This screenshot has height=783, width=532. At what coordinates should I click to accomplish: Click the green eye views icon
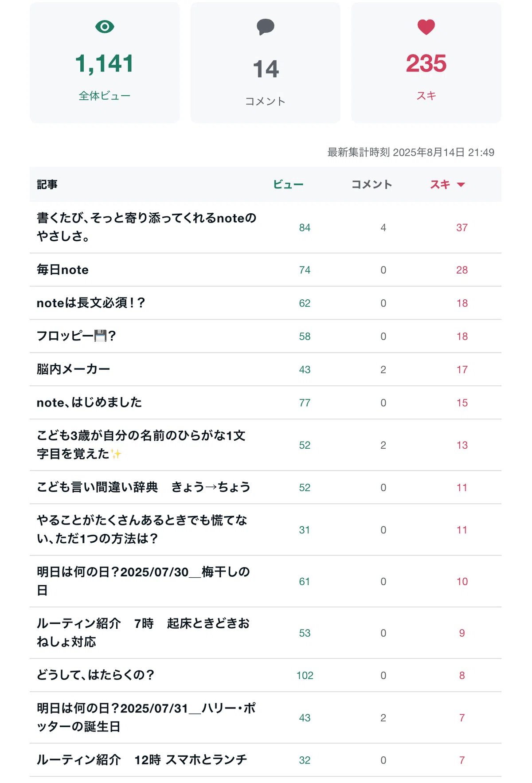coord(105,27)
